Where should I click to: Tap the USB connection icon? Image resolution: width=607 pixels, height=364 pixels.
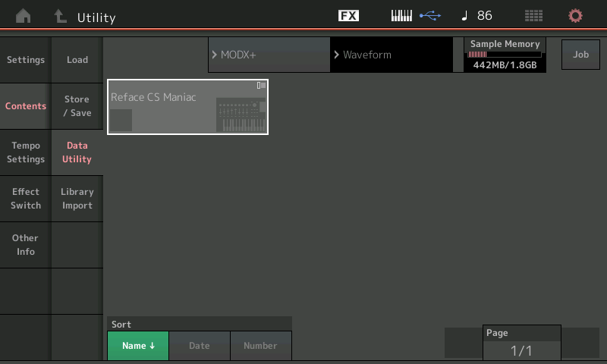tap(429, 16)
